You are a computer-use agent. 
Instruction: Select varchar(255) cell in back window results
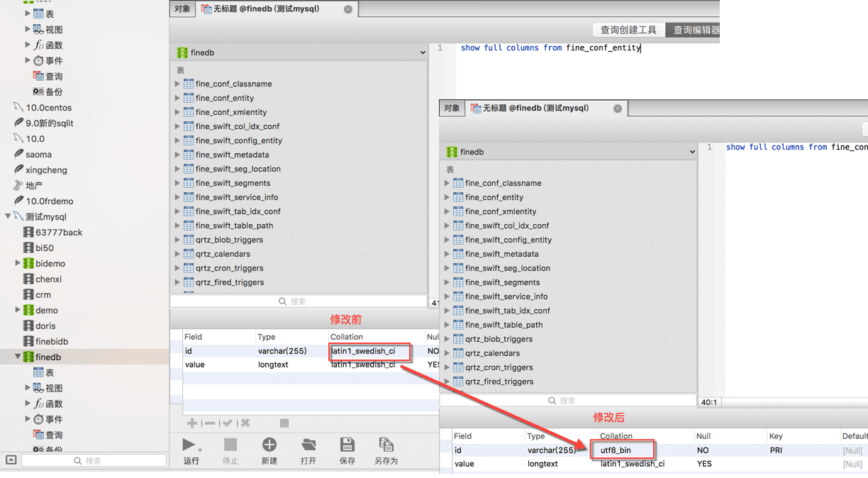click(282, 351)
